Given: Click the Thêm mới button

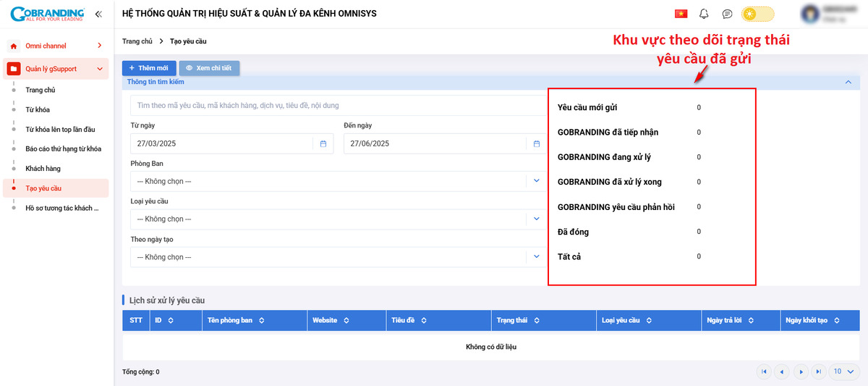Looking at the screenshot, I should point(149,68).
